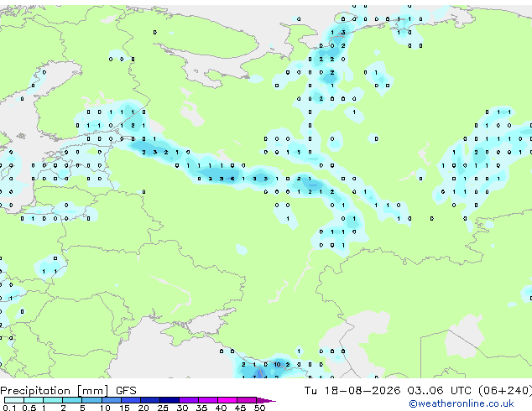
Task: Click the legend scale value '15'
Action: coord(124,408)
